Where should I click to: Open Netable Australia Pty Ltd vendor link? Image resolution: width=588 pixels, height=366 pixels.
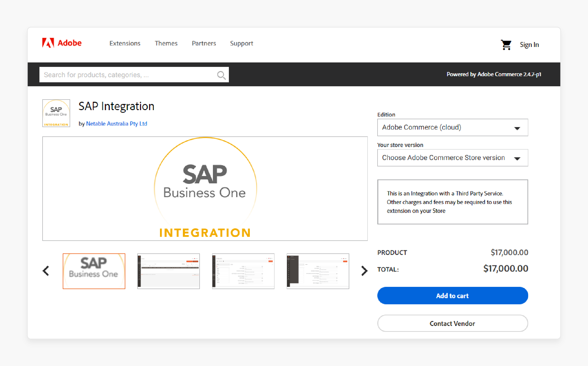pyautogui.click(x=117, y=124)
